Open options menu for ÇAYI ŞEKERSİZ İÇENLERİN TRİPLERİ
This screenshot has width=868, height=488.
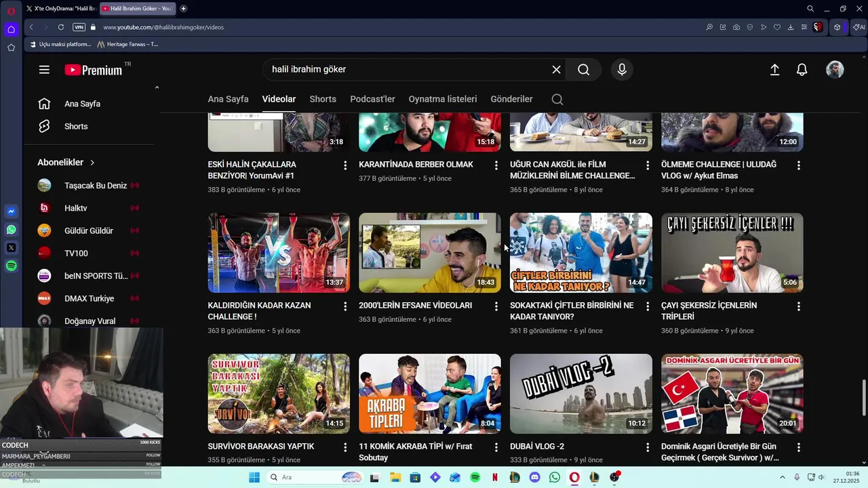[798, 306]
